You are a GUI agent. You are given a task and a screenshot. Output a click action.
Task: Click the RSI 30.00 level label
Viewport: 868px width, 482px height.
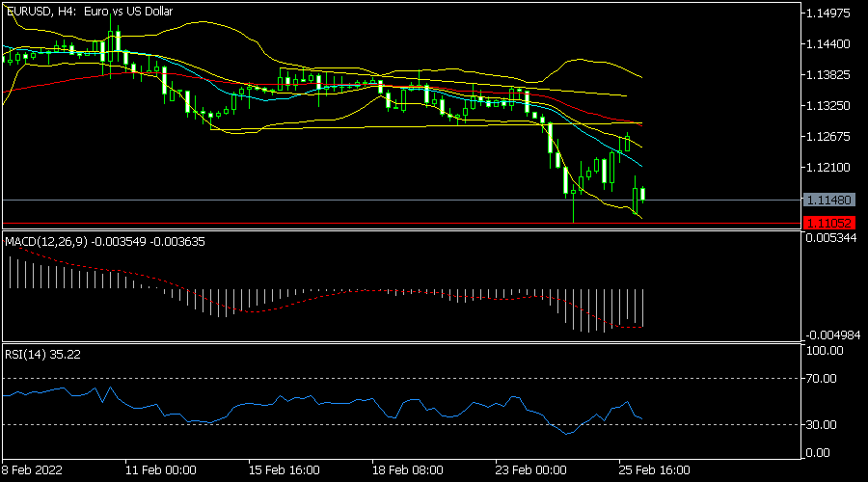(822, 424)
